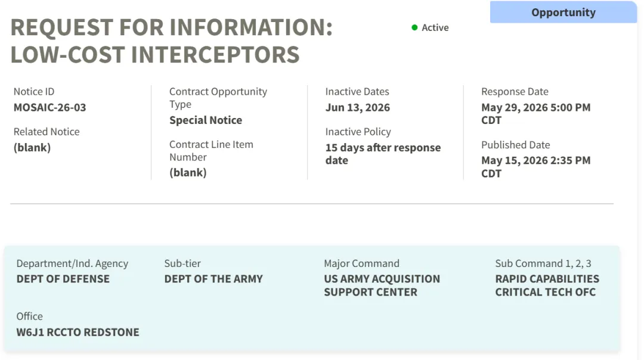The height and width of the screenshot is (360, 644).
Task: Click the W6J1 RCCTO REDSTONE office
Action: (78, 332)
